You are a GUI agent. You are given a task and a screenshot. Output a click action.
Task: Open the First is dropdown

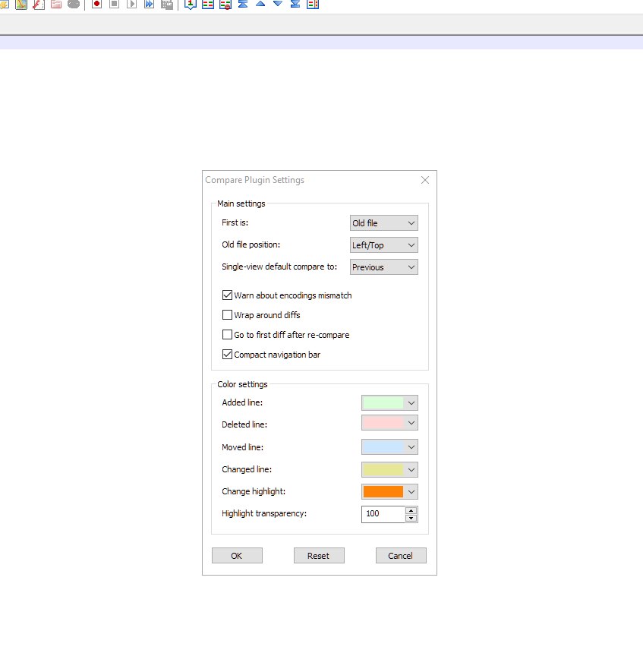[x=384, y=223]
